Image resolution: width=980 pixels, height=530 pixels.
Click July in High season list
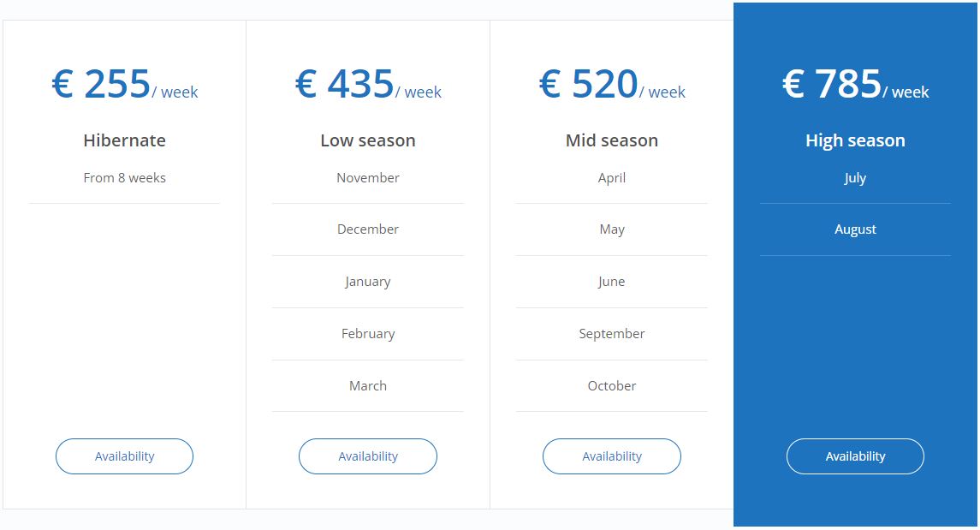(x=855, y=178)
